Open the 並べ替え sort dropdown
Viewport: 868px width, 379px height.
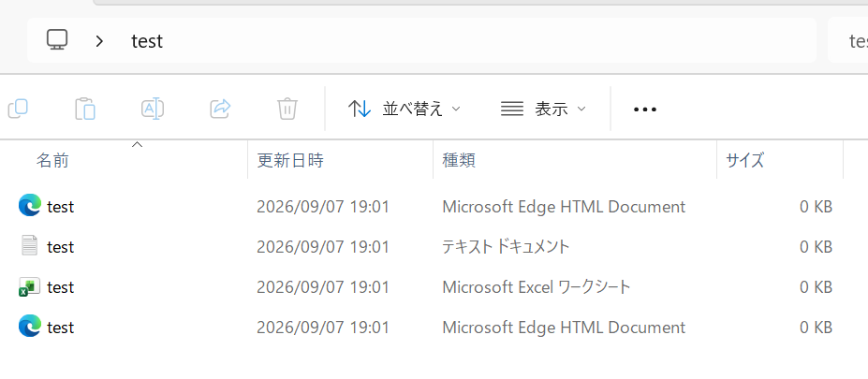pos(405,109)
